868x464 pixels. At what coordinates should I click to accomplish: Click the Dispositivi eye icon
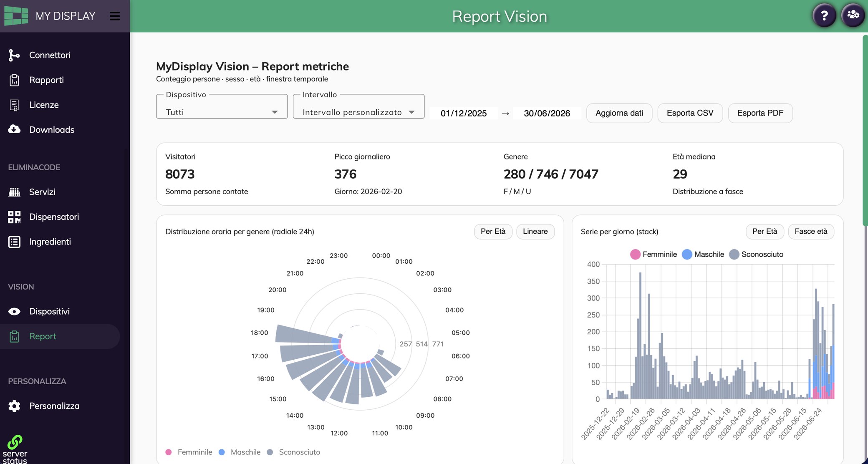[14, 311]
